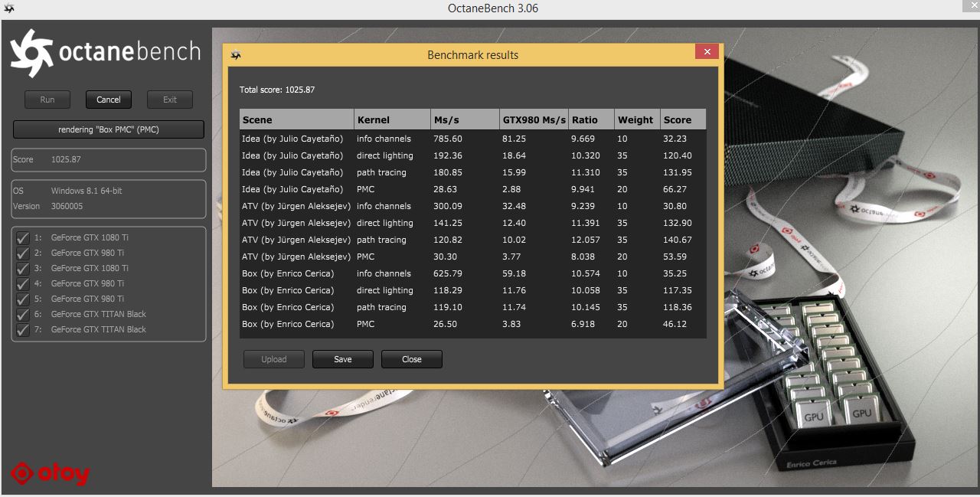Image resolution: width=980 pixels, height=497 pixels.
Task: Click the Ms/s column header
Action: pos(465,119)
